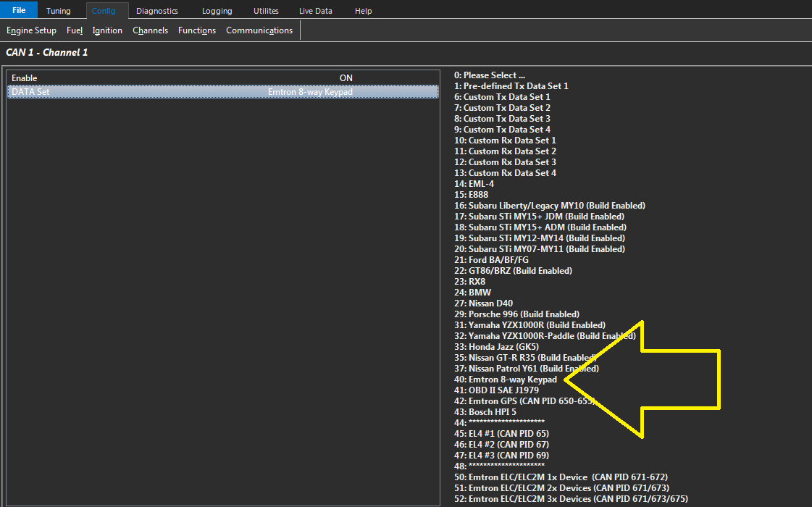
Task: Select the Enable row
Action: [222, 78]
